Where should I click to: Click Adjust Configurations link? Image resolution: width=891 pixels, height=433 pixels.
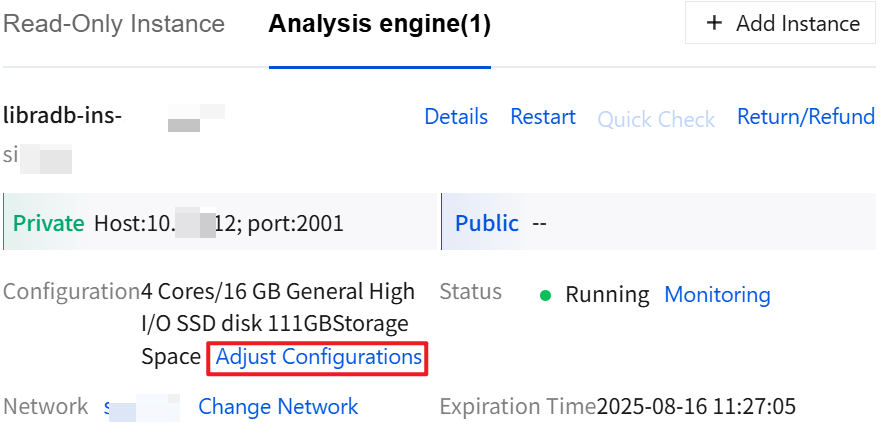319,357
